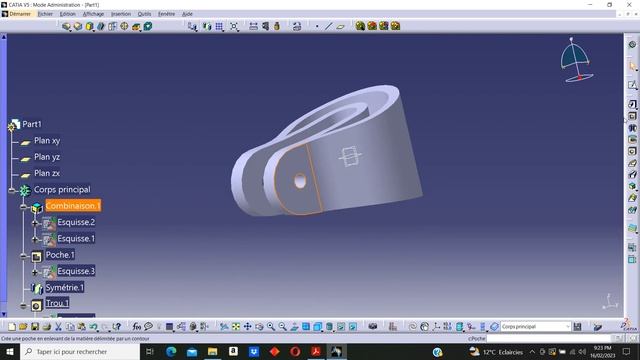The image size is (640, 360).
Task: Open the Fenêtre menu
Action: 167,14
